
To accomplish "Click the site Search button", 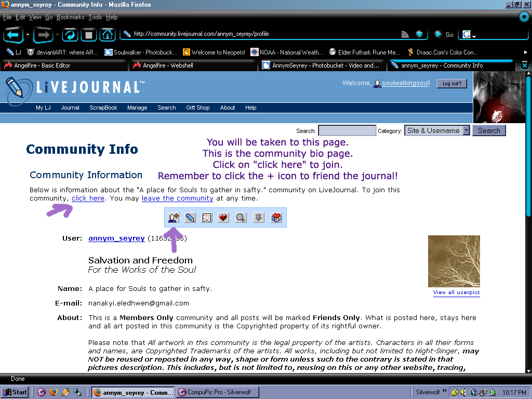I will point(489,130).
